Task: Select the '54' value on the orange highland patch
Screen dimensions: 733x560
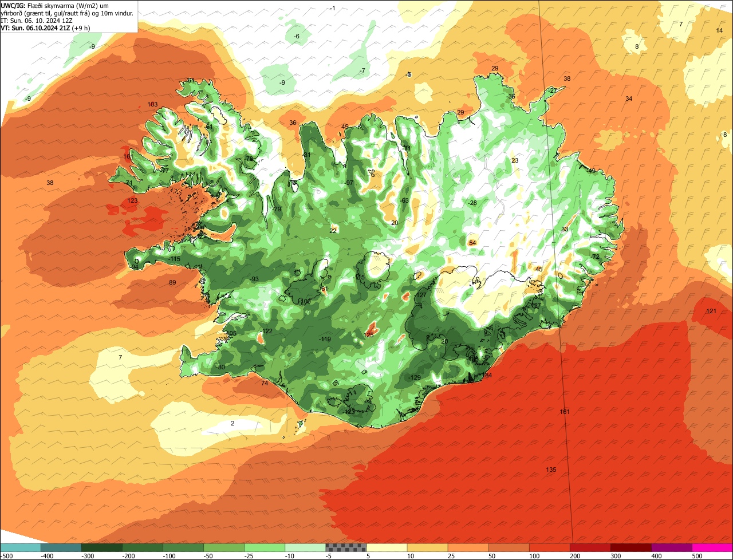Action: [x=472, y=243]
